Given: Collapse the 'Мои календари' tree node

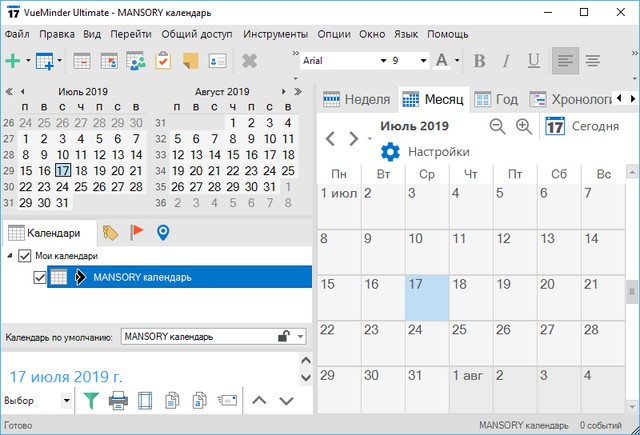Looking at the screenshot, I should tap(11, 256).
